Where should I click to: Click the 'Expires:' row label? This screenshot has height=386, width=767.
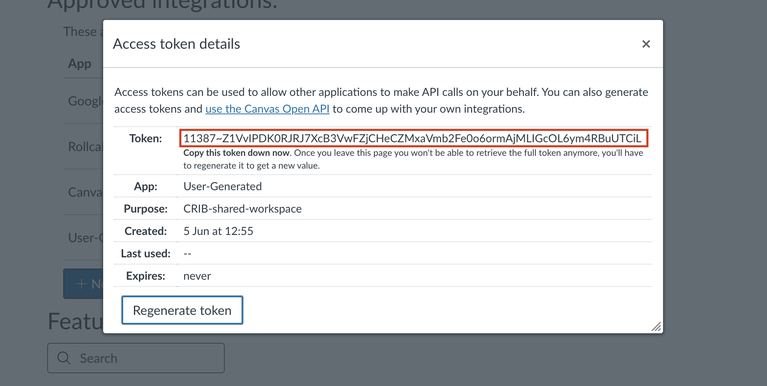pos(146,276)
